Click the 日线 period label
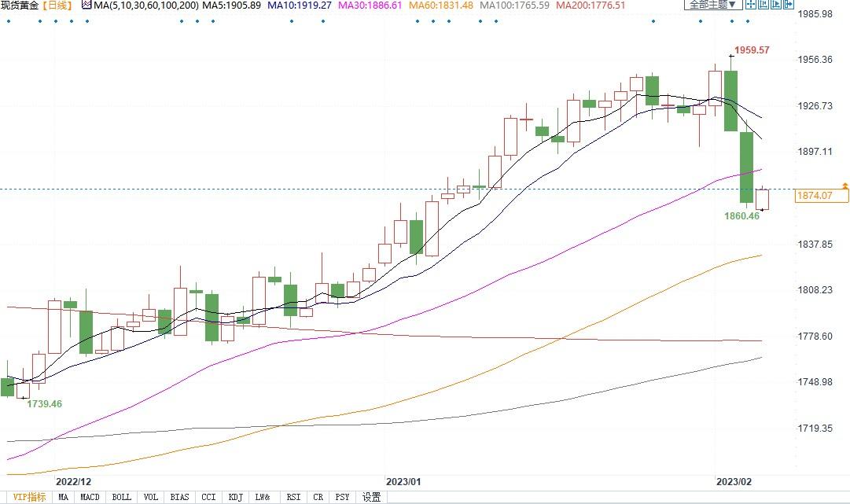The width and height of the screenshot is (850, 504). [57, 6]
